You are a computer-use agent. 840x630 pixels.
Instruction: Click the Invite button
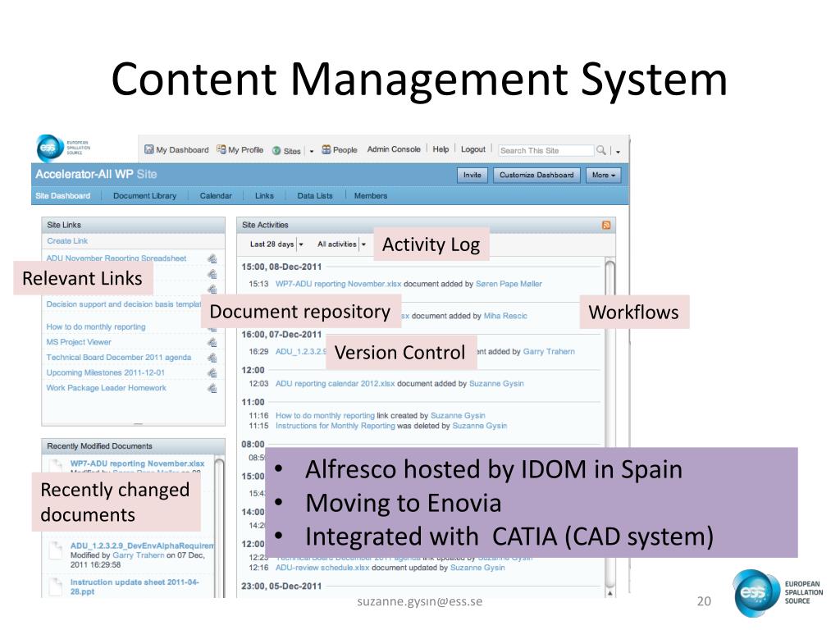click(472, 176)
